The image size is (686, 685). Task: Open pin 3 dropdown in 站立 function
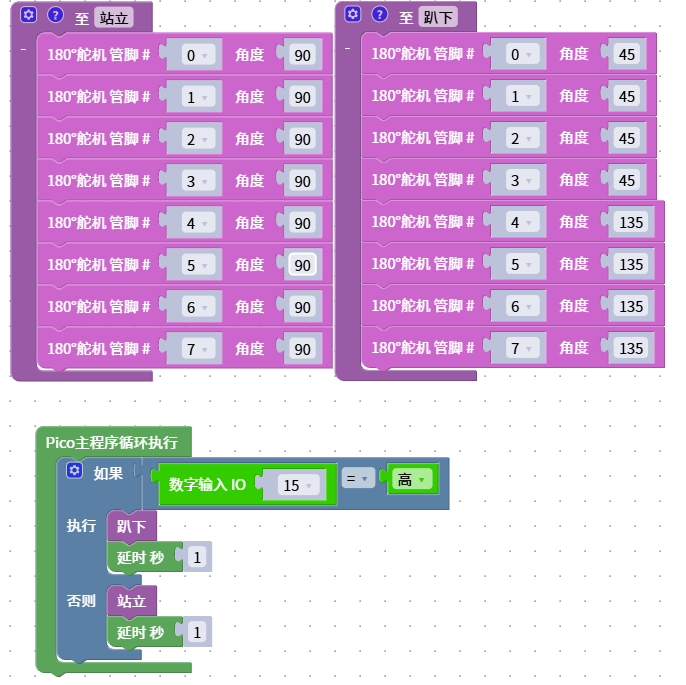point(198,181)
